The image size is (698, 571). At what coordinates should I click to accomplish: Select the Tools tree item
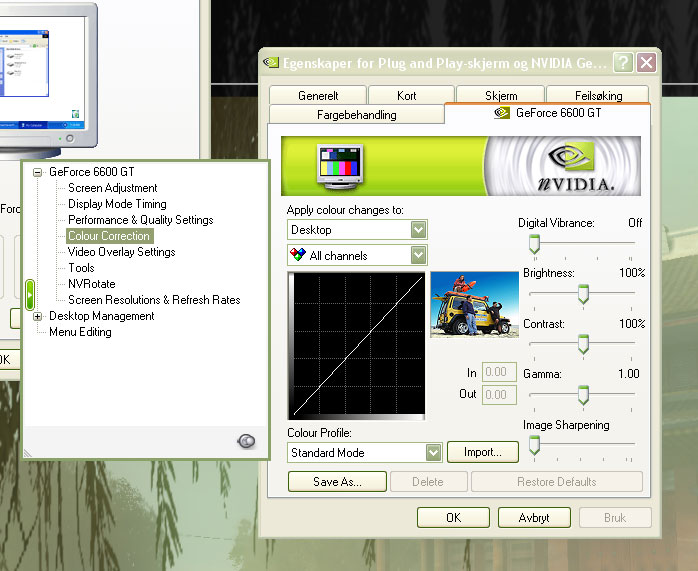81,268
